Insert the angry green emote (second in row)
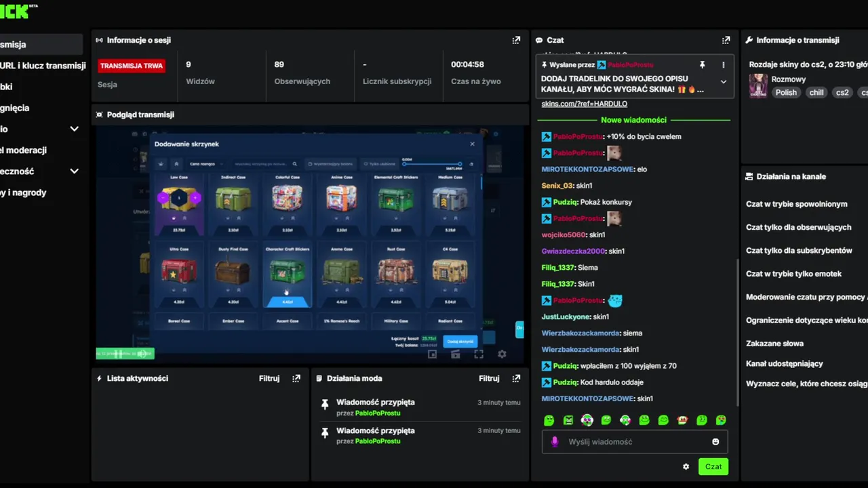This screenshot has width=868, height=488. point(568,420)
